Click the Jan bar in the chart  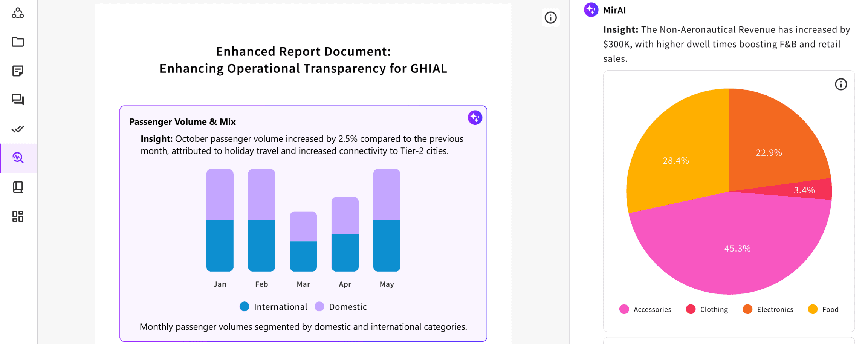(220, 220)
